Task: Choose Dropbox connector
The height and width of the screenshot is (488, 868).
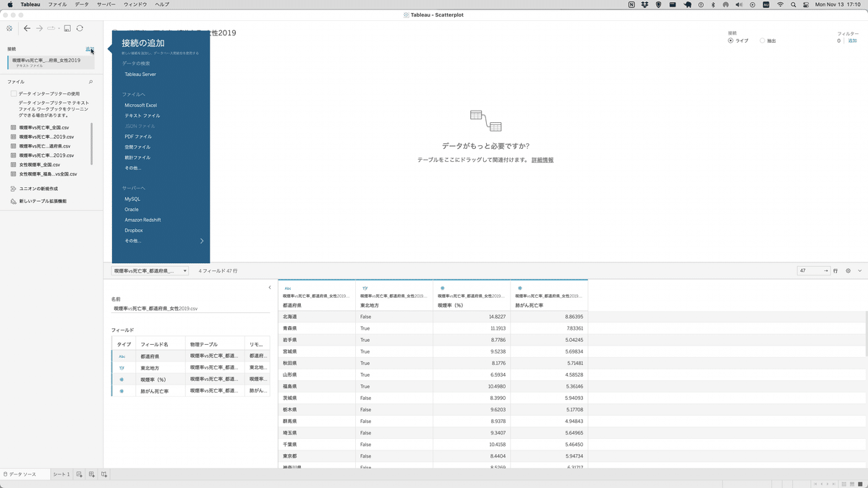Action: 134,231
